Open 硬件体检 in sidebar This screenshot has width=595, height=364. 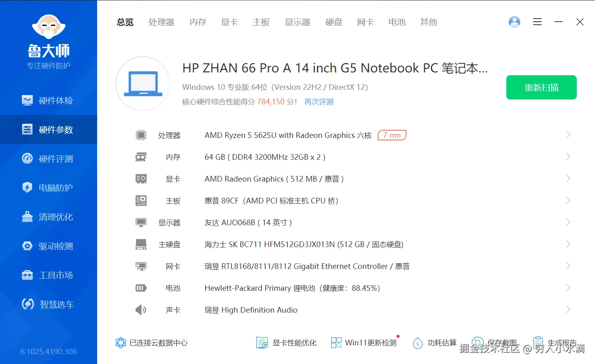49,100
